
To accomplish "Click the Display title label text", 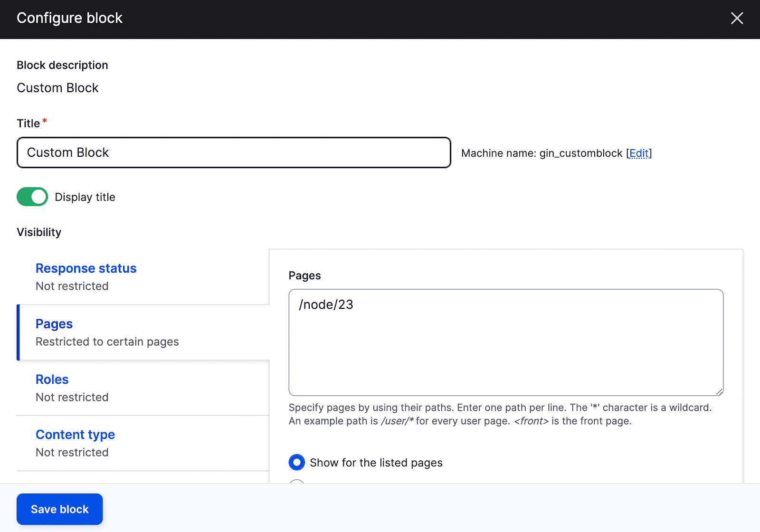I will pyautogui.click(x=85, y=197).
